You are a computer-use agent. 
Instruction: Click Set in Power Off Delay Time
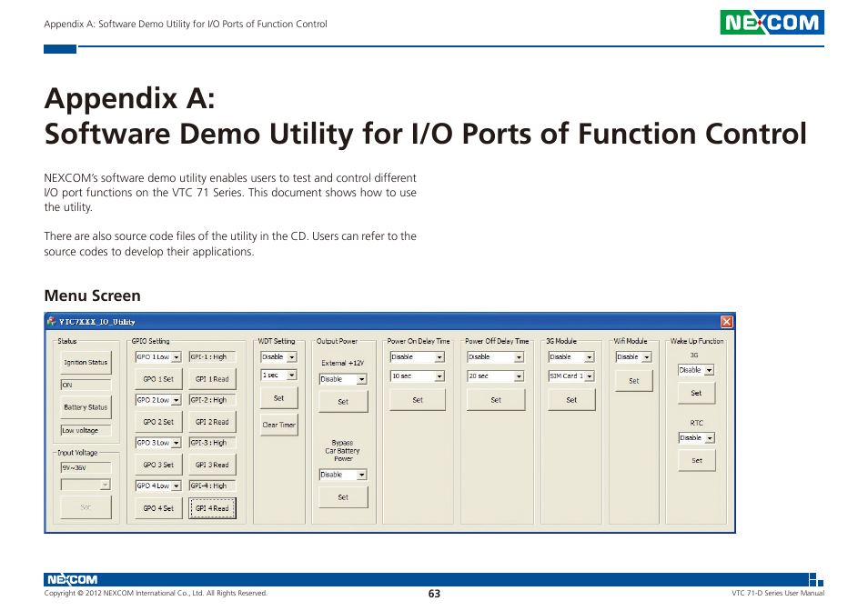pos(496,400)
